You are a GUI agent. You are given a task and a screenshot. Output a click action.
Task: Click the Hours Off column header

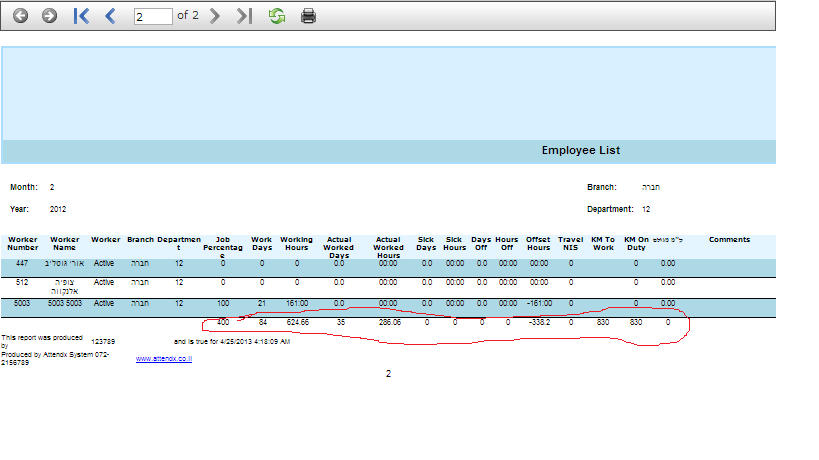(x=507, y=244)
